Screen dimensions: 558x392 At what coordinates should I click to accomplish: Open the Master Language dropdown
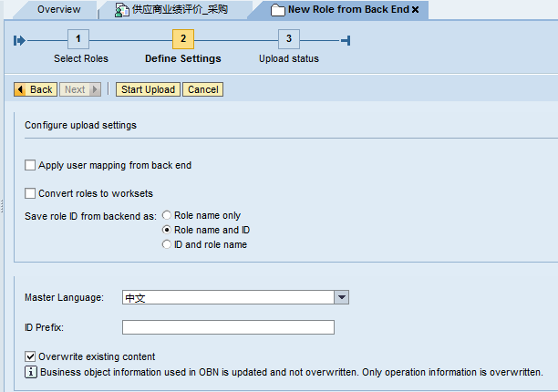point(342,297)
